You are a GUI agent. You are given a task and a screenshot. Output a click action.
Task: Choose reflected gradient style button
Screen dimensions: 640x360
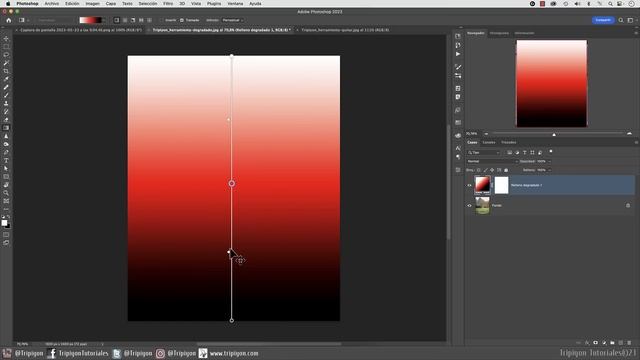tap(141, 20)
